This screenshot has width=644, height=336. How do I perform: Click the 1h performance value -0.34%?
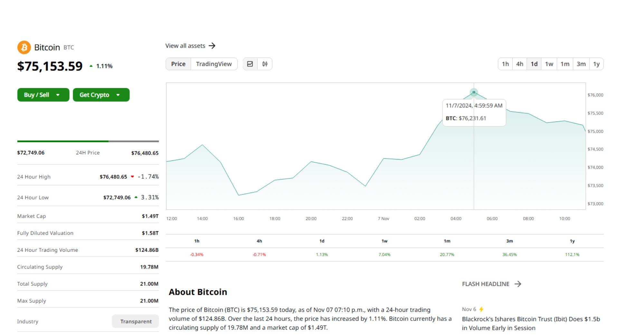pyautogui.click(x=197, y=254)
